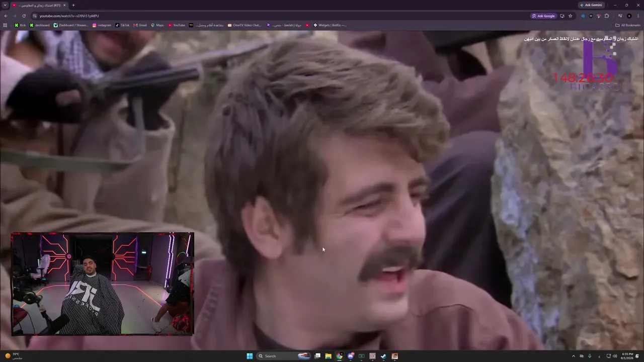Open File Explorer from the taskbar
The width and height of the screenshot is (644, 362).
click(x=328, y=356)
